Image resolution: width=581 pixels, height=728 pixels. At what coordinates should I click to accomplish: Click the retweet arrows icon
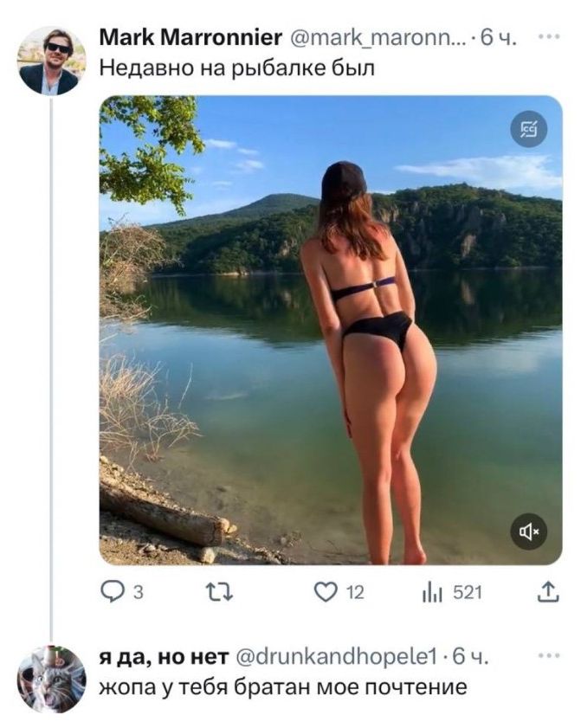(219, 593)
